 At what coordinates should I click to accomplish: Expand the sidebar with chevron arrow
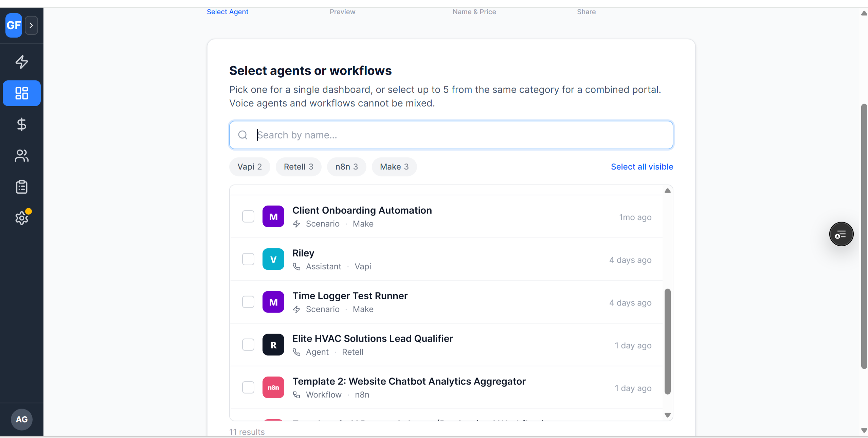(x=31, y=25)
